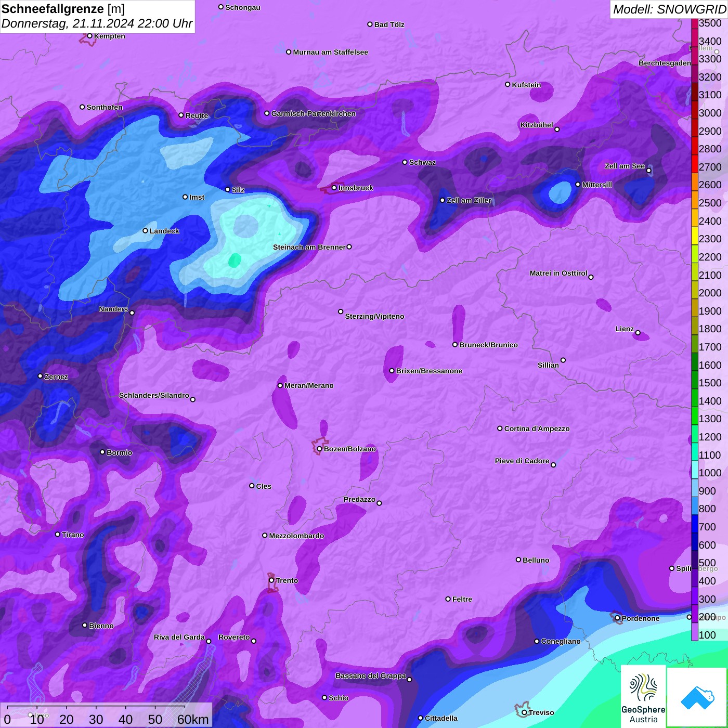Screen dimensions: 728x728
Task: Click the "Meran/Merano" label
Action: point(309,385)
